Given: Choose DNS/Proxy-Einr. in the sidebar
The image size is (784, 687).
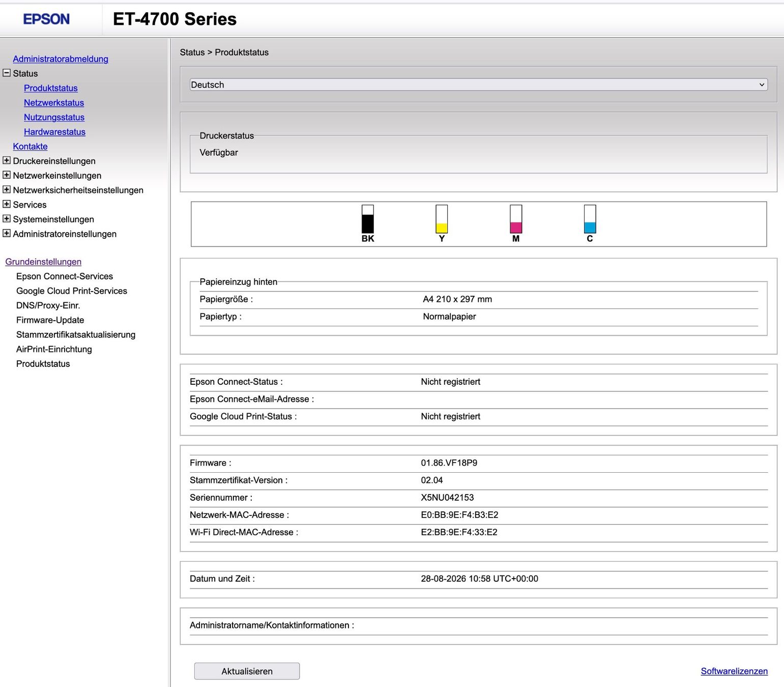Looking at the screenshot, I should (48, 305).
